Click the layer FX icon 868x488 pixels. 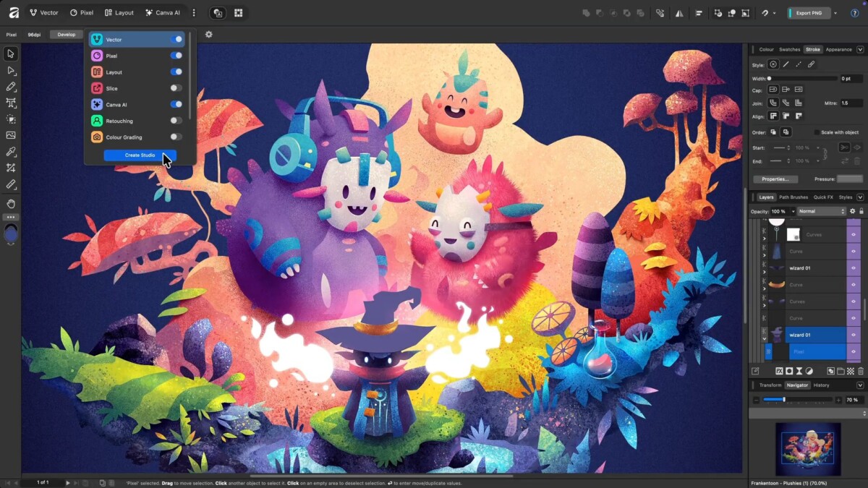tap(779, 371)
